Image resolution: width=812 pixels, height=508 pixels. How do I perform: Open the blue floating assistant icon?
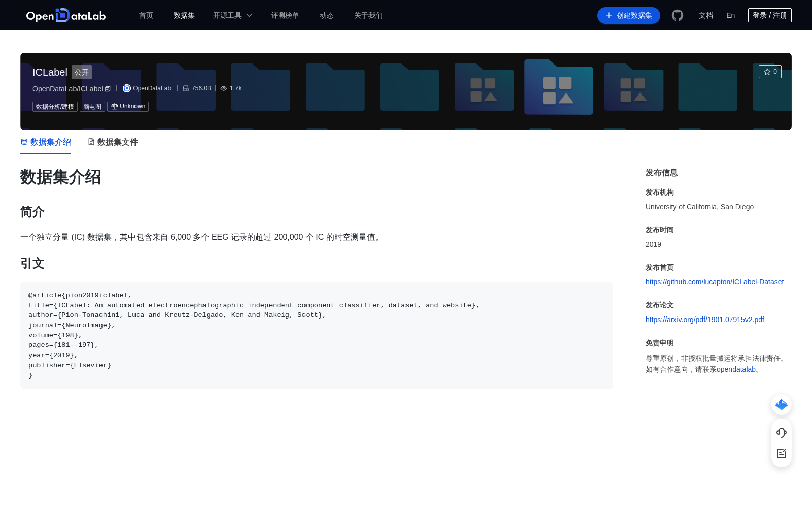782,404
